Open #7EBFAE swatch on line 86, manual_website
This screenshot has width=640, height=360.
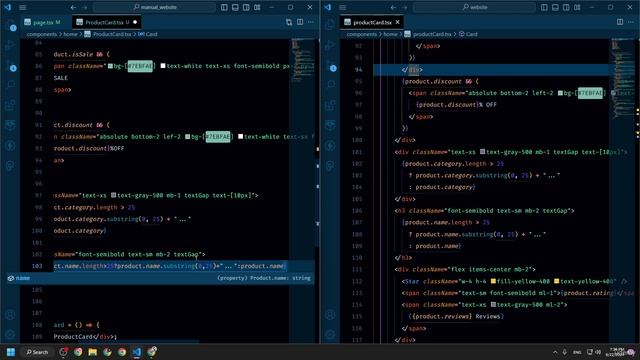(110, 66)
